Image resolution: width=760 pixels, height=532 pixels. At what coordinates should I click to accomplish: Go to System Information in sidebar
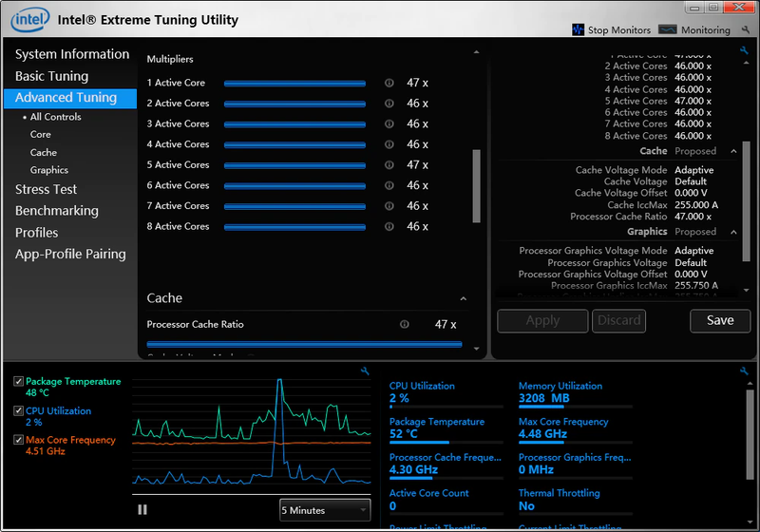click(71, 54)
